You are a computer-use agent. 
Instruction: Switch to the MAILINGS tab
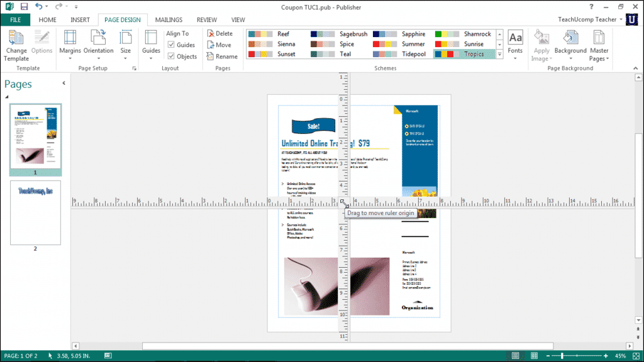pyautogui.click(x=169, y=19)
